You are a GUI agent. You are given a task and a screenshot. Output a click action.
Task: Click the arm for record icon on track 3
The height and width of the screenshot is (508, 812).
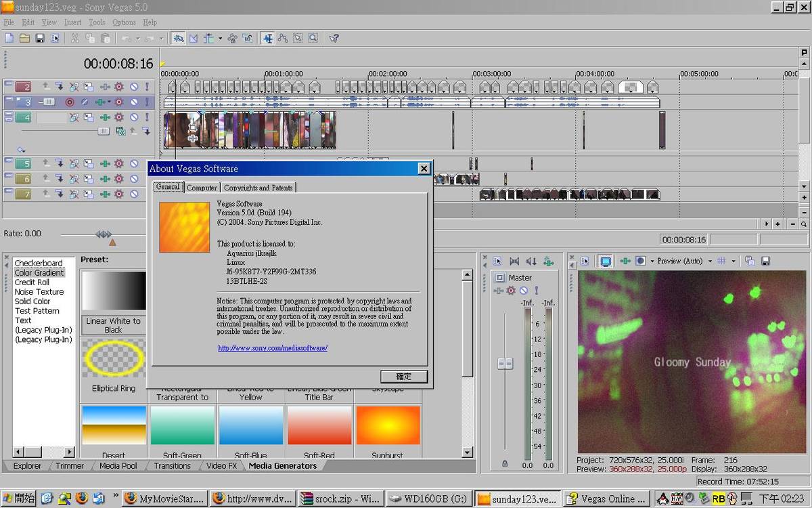(69, 102)
